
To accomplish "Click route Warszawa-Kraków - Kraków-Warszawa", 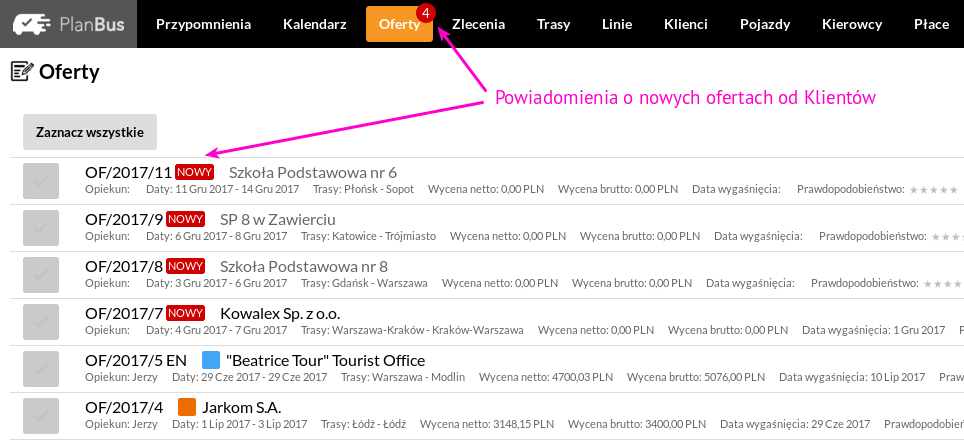I will [x=427, y=330].
